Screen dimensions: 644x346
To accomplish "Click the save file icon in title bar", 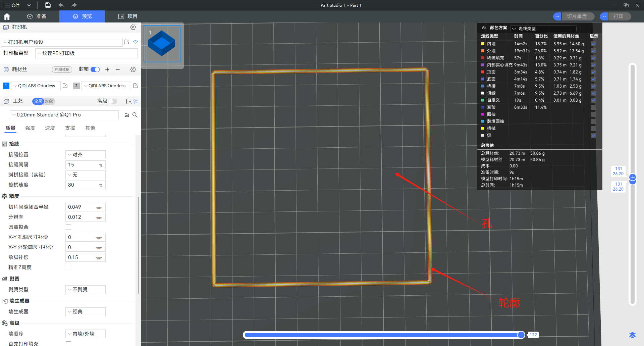I will click(48, 5).
